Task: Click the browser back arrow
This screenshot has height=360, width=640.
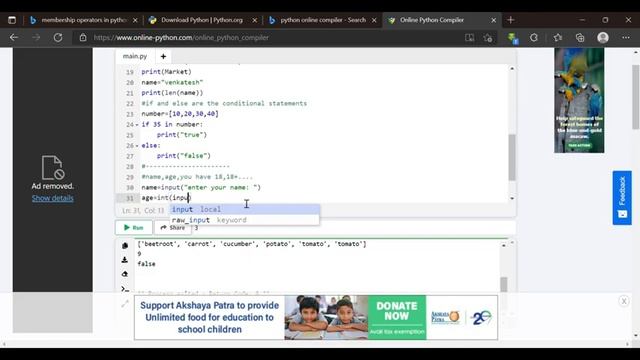Action: 14,38
